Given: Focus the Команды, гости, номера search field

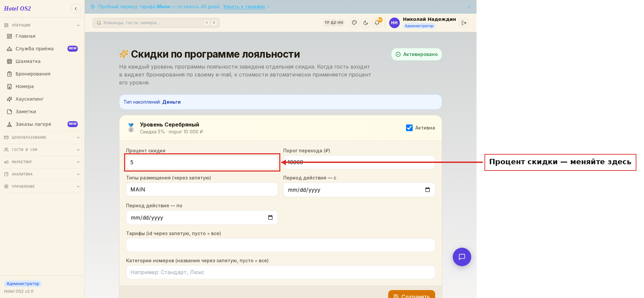Looking at the screenshot, I should (x=156, y=23).
